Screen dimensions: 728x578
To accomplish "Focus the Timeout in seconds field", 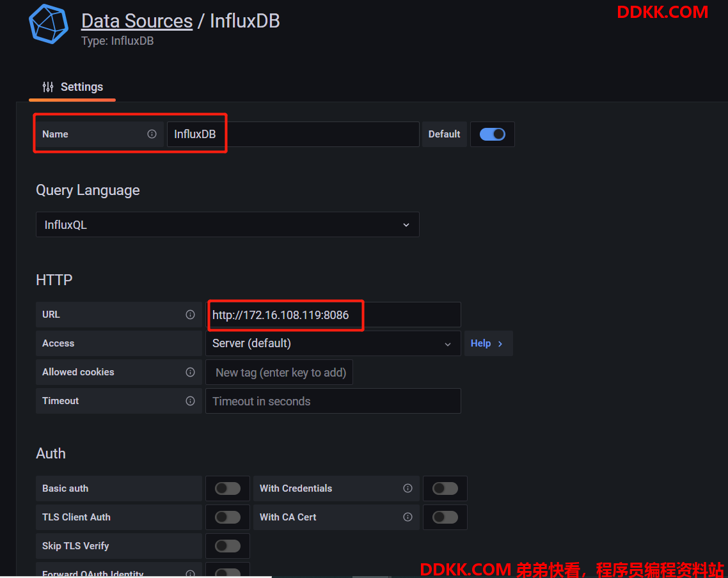I will tap(333, 402).
